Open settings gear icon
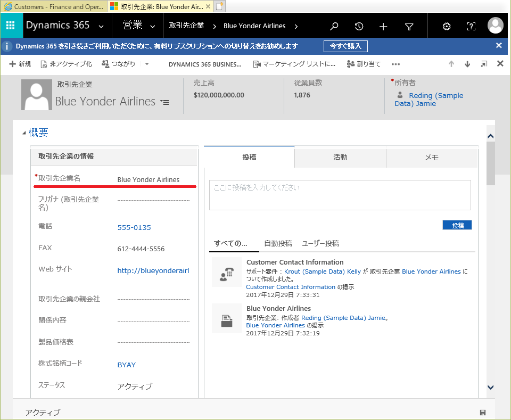This screenshot has width=511, height=420. [x=447, y=27]
